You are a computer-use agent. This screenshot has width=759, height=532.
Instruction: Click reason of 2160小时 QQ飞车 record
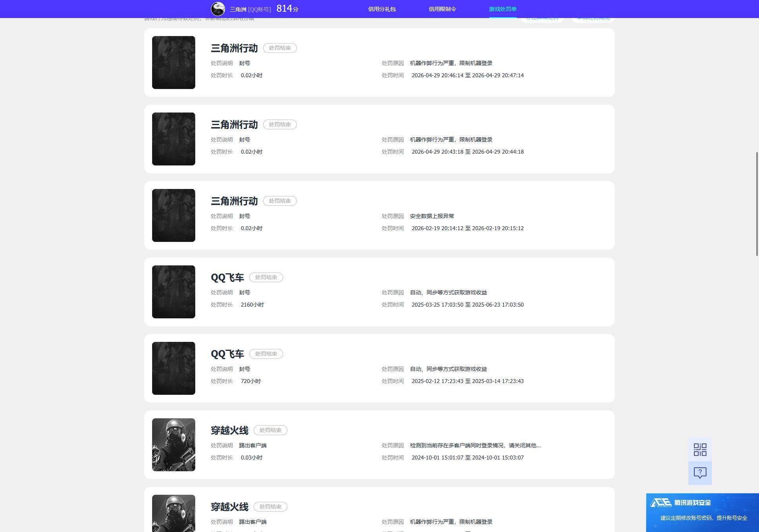pos(448,292)
